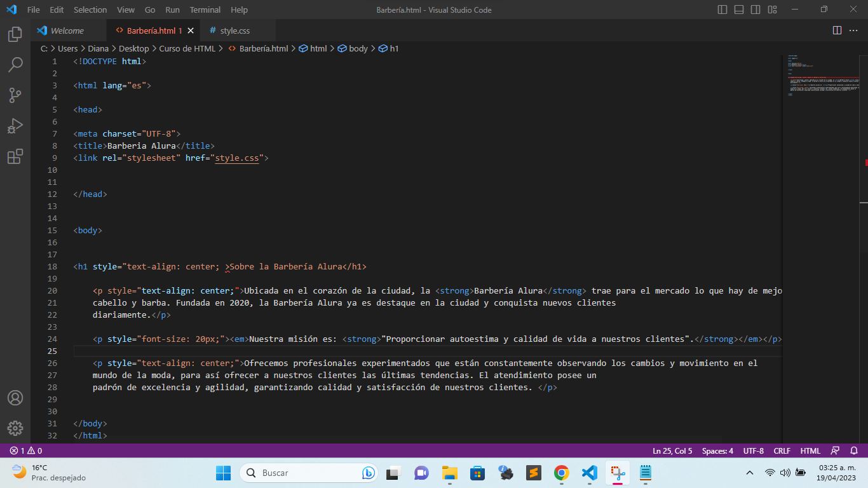Open Run and Debug view
The image size is (868, 488).
15,126
